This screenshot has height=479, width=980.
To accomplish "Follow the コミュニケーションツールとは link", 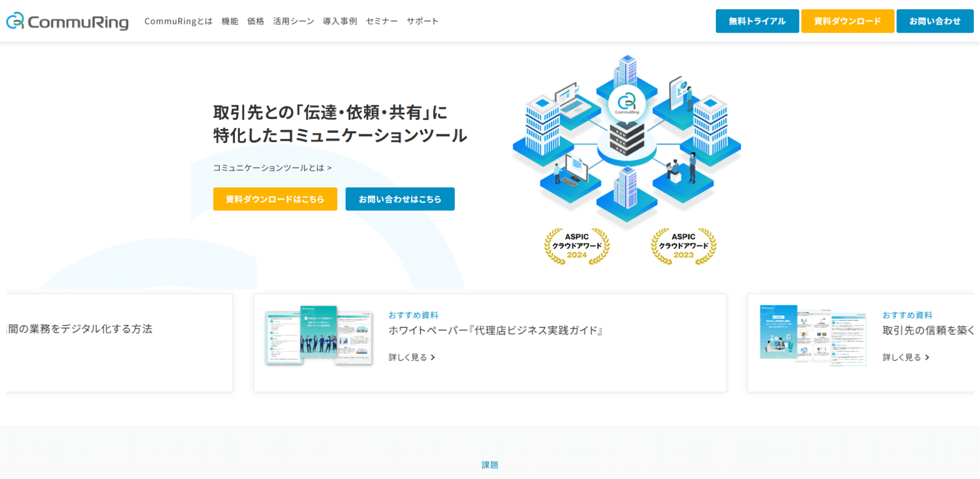I will tap(272, 167).
